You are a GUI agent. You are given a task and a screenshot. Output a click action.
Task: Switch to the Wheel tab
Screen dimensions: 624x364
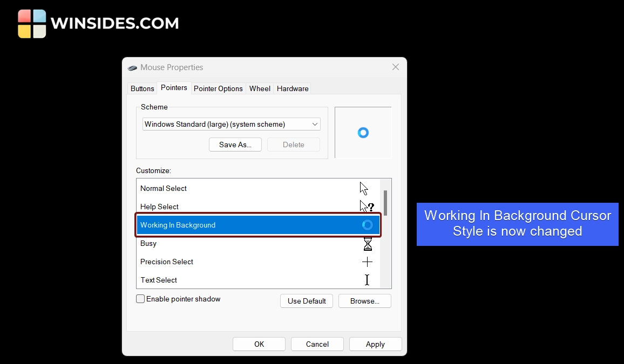pos(260,88)
